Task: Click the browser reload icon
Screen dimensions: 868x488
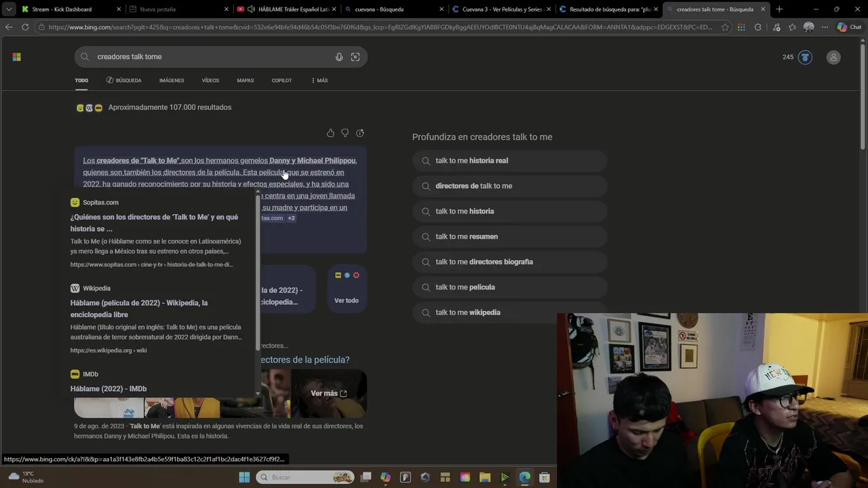Action: click(25, 27)
